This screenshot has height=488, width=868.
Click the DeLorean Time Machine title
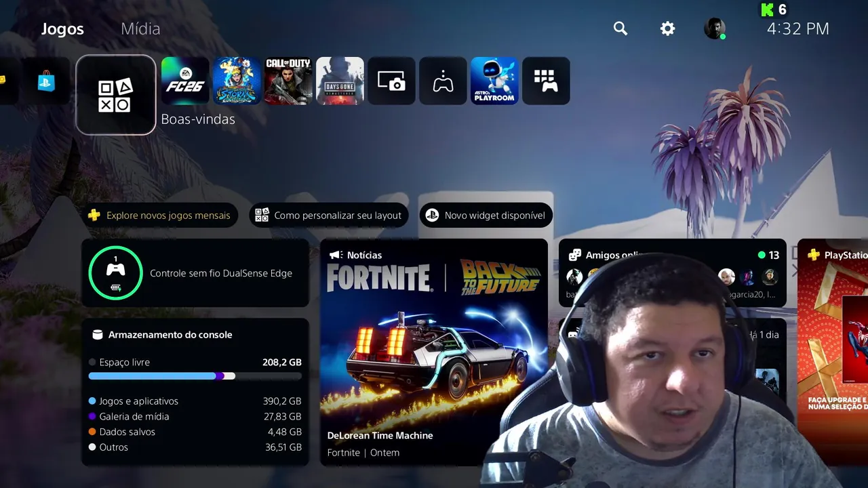[x=380, y=435]
